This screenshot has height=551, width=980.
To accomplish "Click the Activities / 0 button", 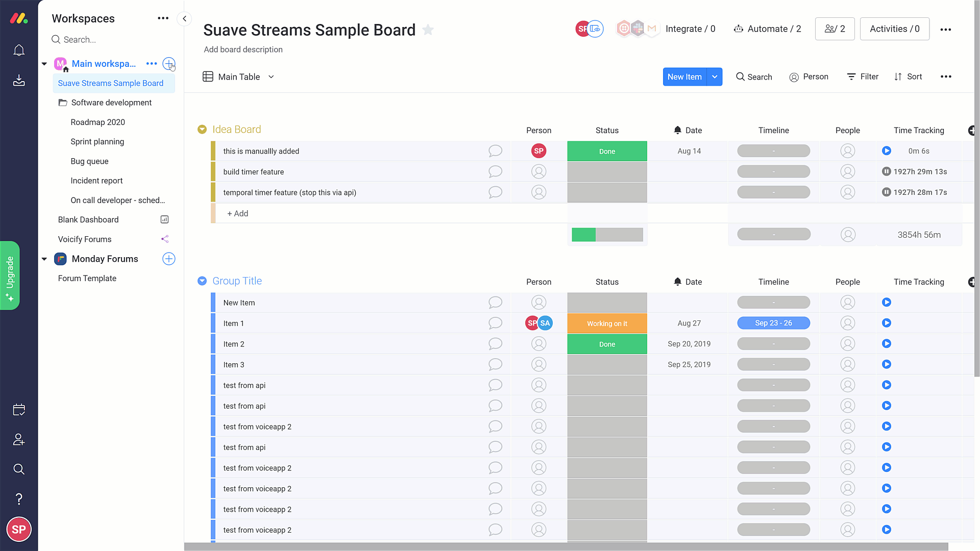I will coord(894,29).
